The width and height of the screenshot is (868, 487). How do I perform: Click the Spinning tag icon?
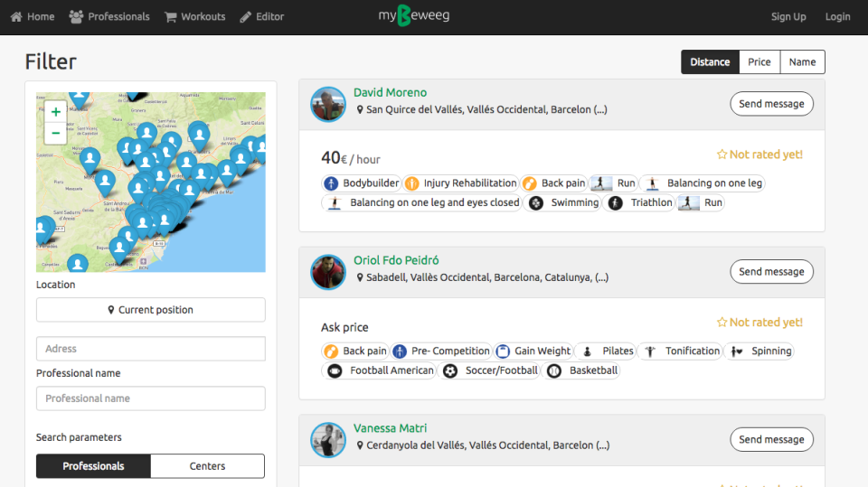(737, 351)
